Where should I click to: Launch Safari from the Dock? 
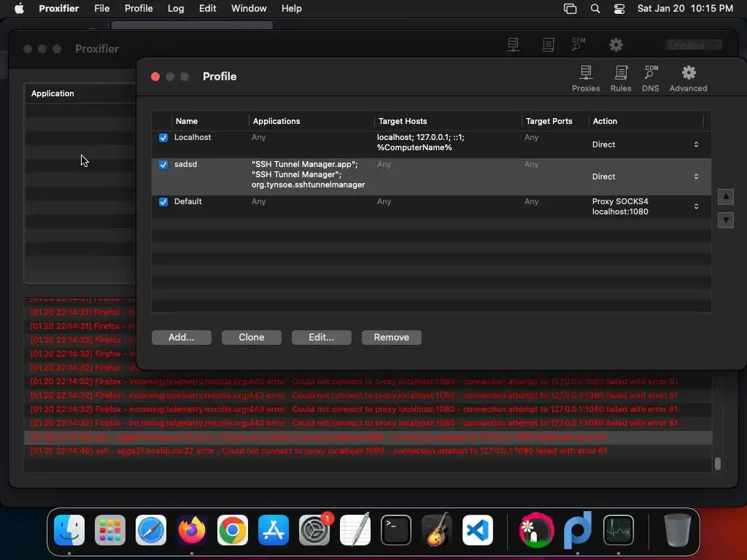click(x=151, y=530)
